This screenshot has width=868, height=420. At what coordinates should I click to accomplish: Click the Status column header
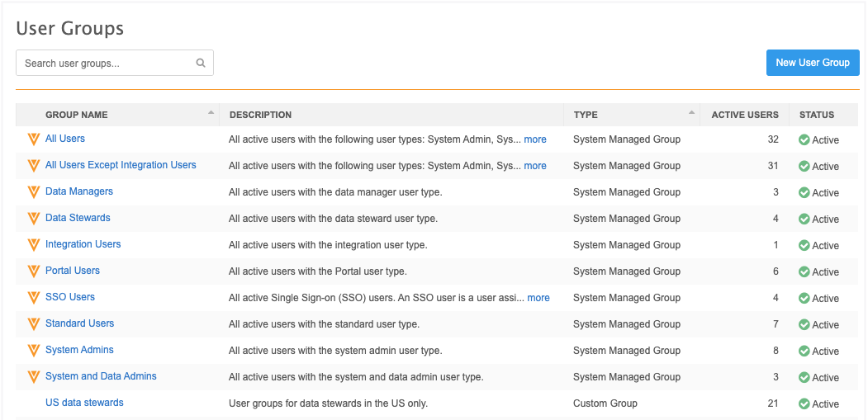click(x=816, y=115)
